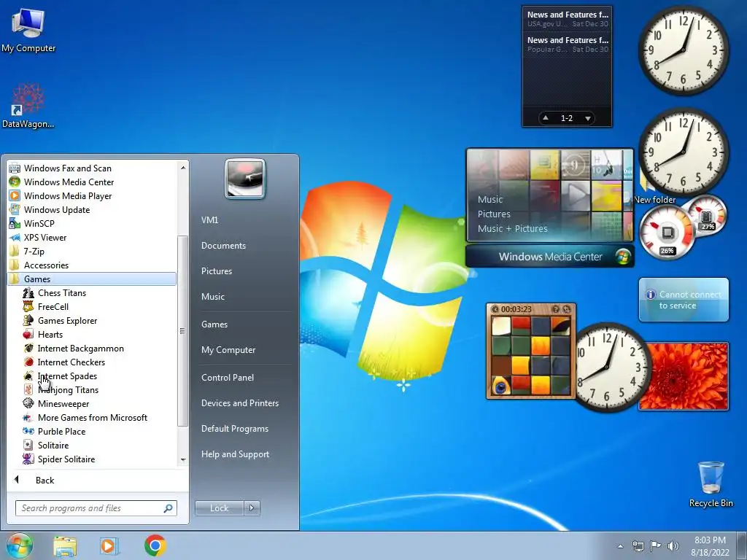The image size is (747, 560).
Task: Open Games in Start menu right pane
Action: point(214,324)
